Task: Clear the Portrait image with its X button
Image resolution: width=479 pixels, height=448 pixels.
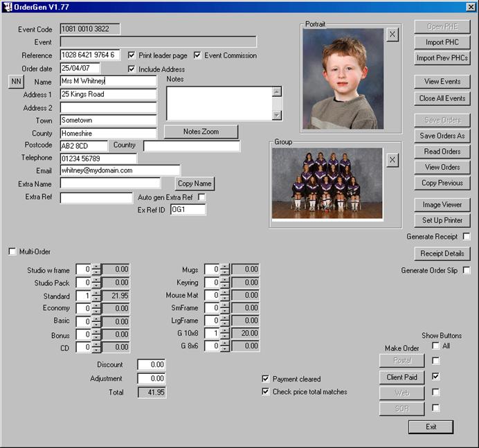Action: click(392, 35)
